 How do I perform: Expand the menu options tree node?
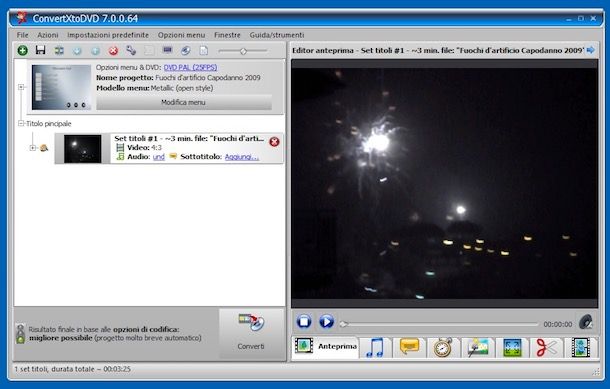(x=21, y=87)
